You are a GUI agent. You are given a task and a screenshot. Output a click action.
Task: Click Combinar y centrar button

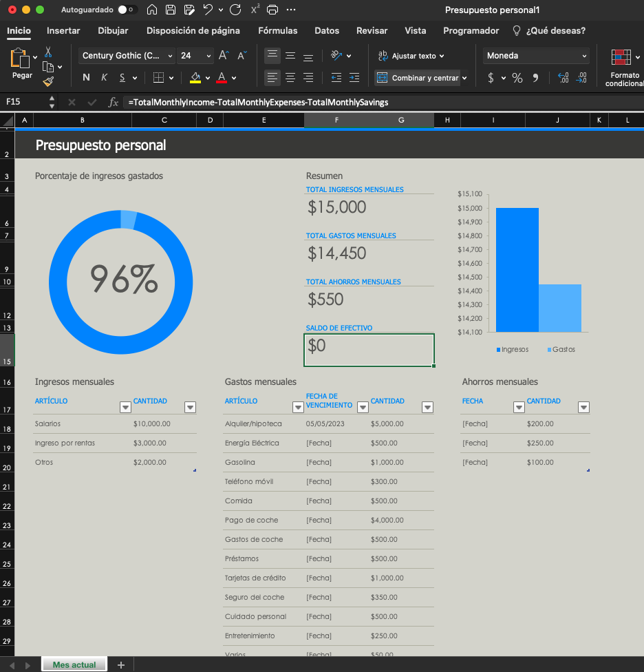[x=419, y=78]
